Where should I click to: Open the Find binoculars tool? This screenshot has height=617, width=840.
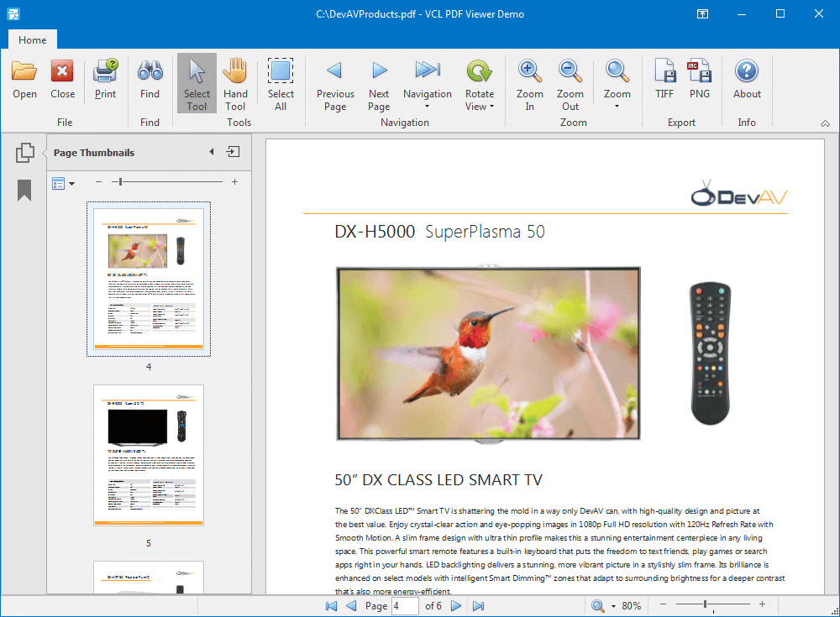[150, 81]
